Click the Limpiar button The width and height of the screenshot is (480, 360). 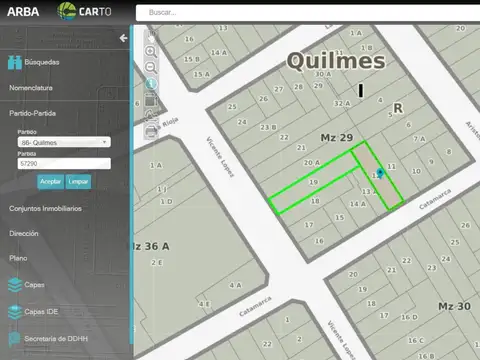78,182
